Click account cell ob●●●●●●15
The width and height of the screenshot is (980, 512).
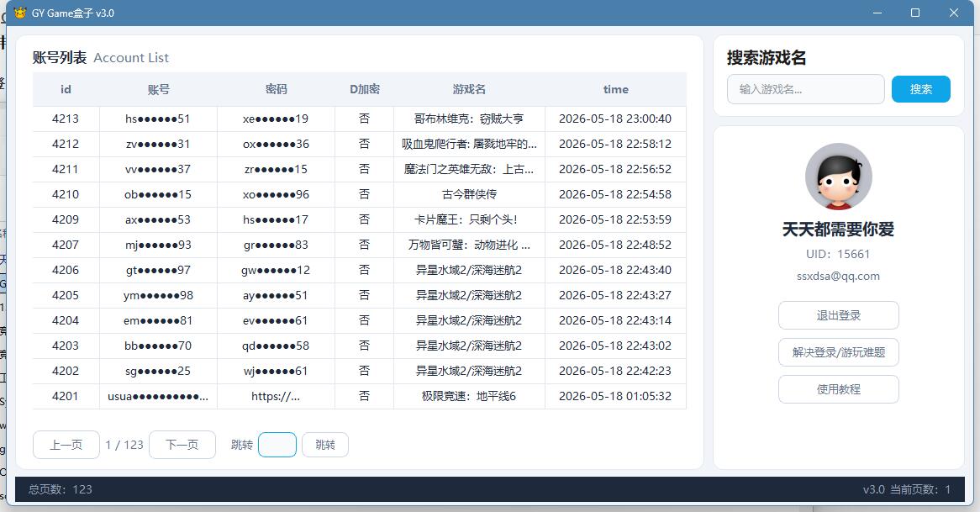tap(157, 194)
